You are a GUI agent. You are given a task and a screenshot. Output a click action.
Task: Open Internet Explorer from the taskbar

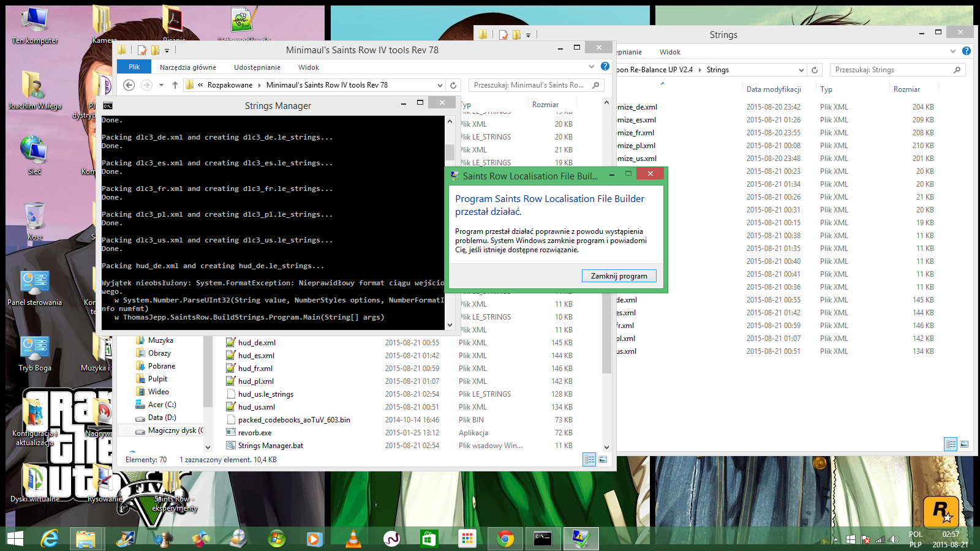click(x=50, y=539)
